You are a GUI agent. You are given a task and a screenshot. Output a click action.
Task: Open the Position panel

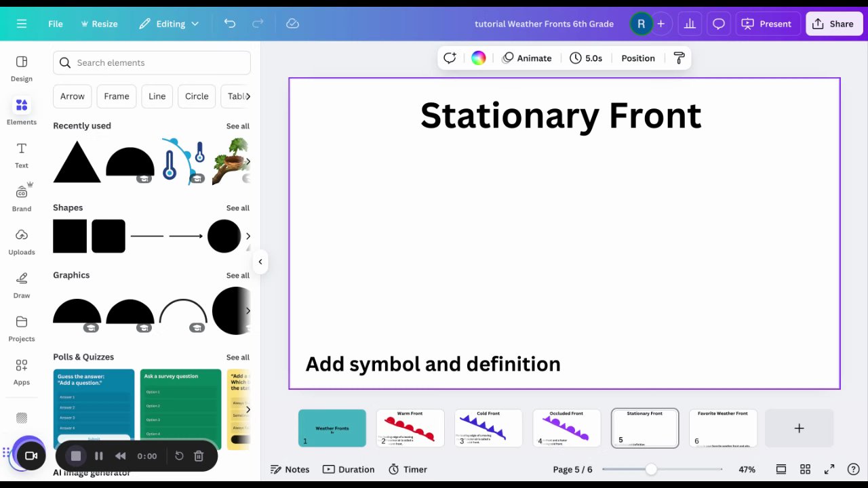[638, 58]
